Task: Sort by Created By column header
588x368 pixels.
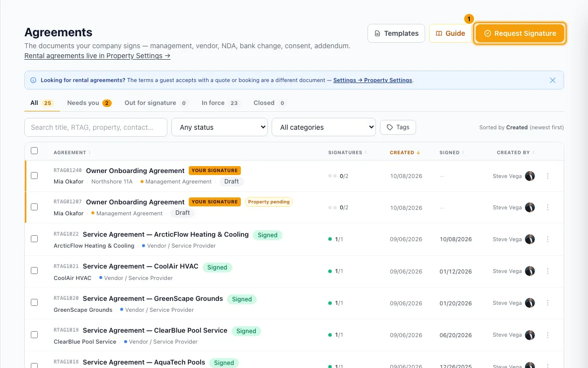Action: pos(515,153)
